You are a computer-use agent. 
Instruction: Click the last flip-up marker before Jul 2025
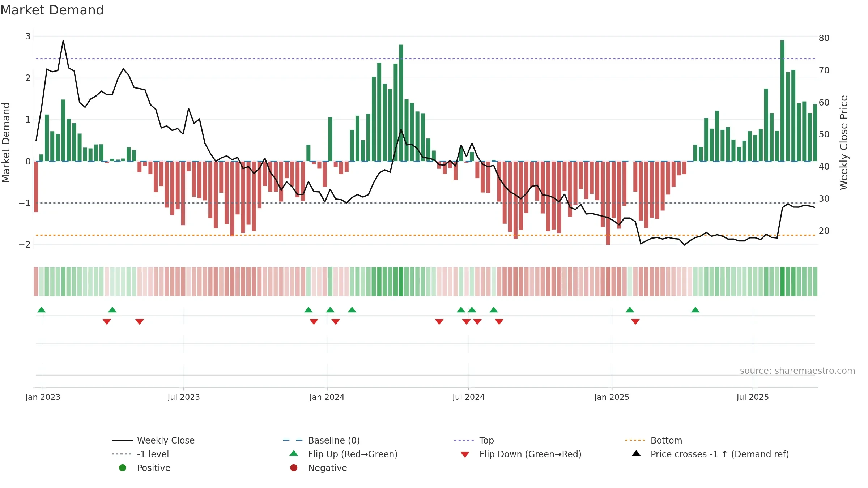pos(695,310)
